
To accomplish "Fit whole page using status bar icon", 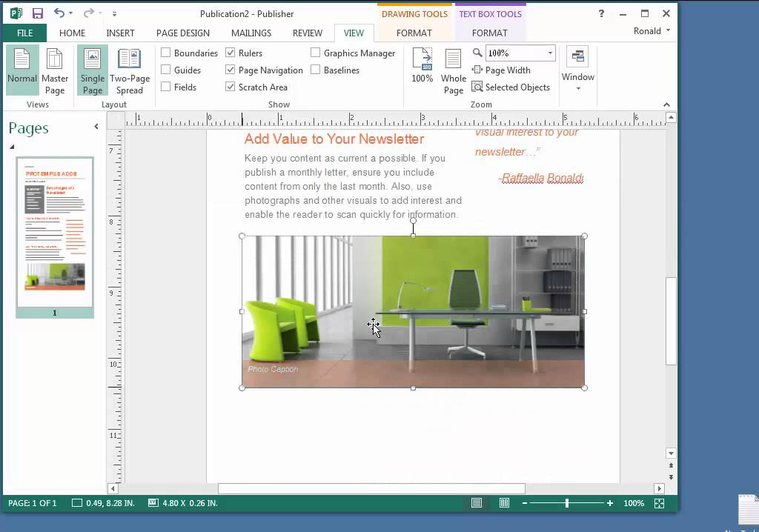I will [659, 503].
